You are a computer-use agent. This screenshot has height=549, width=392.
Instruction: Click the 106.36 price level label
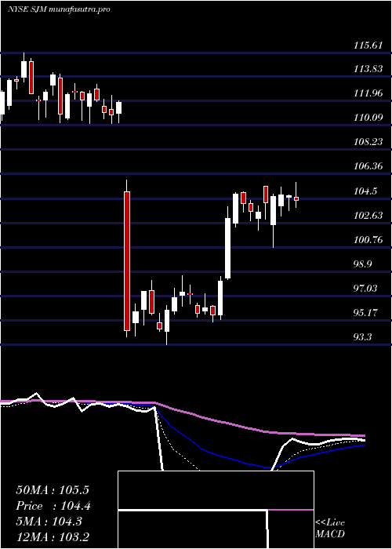pos(368,166)
